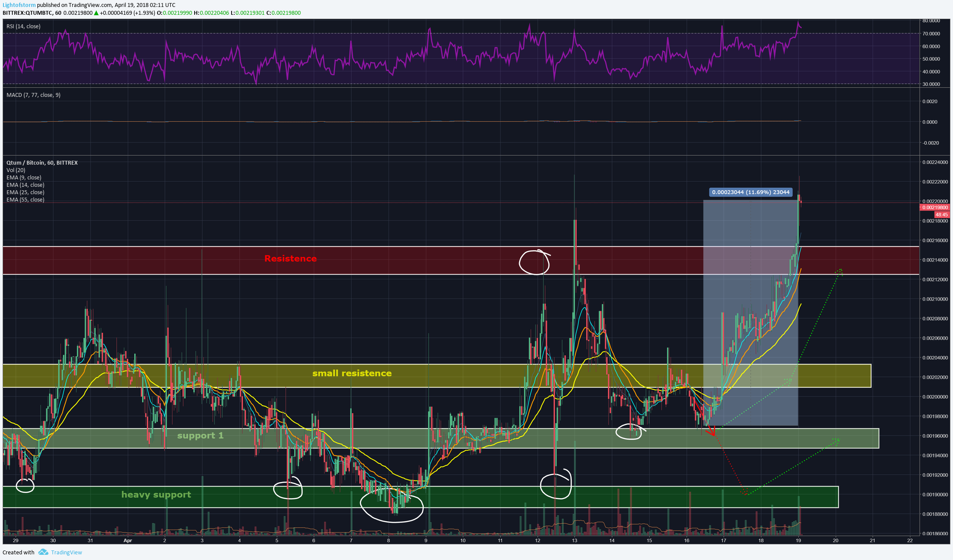The height and width of the screenshot is (560, 953).
Task: Select the heavy support zone label
Action: pos(156,495)
